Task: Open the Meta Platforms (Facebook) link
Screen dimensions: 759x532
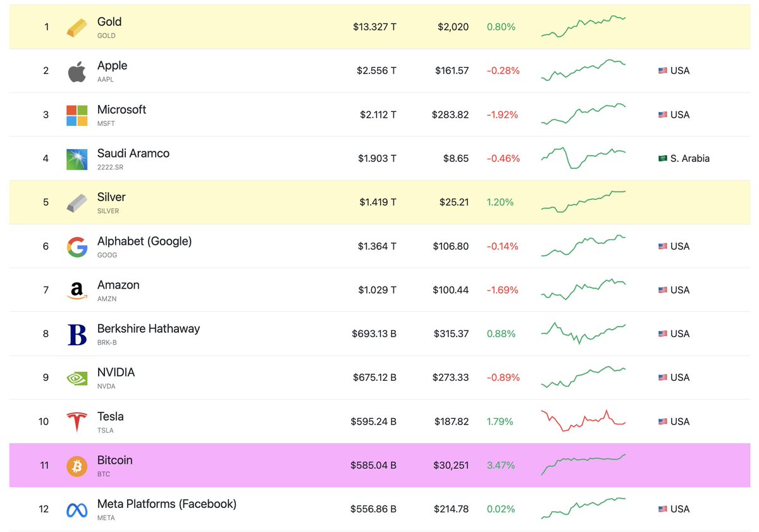Action: [167, 504]
